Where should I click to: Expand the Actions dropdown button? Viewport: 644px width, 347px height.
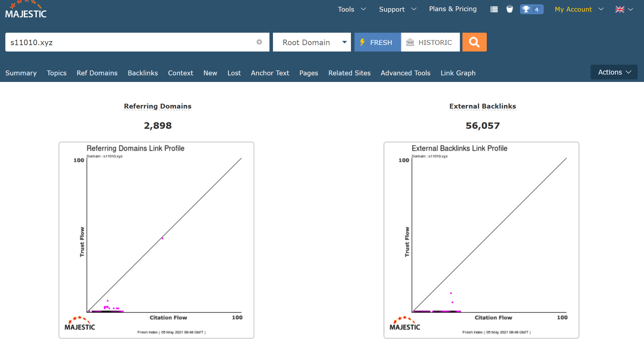614,72
